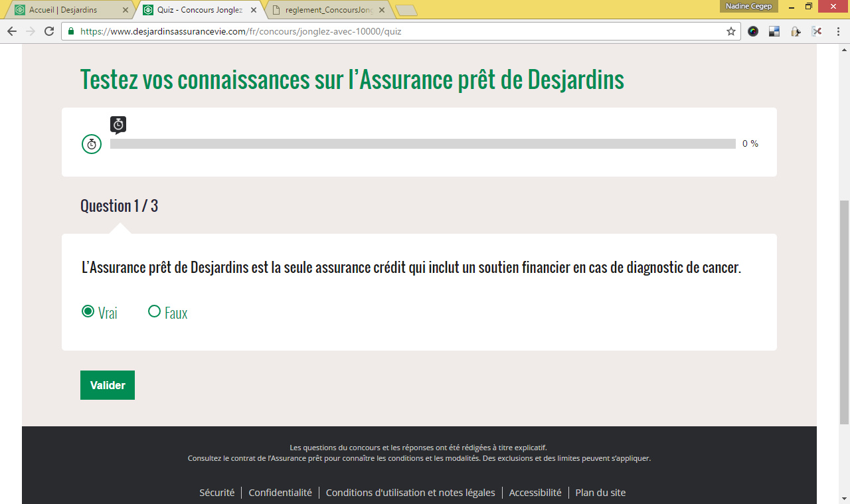
Task: Open the Plan du site link
Action: click(x=600, y=493)
